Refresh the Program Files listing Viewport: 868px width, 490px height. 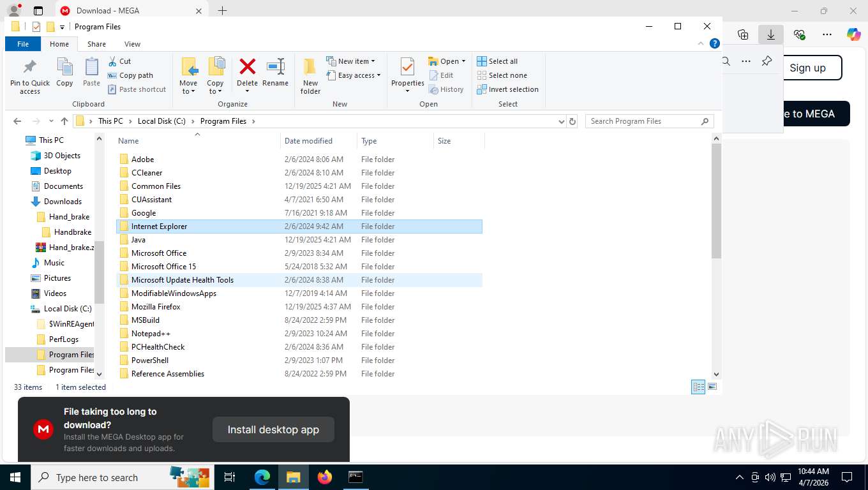point(572,121)
